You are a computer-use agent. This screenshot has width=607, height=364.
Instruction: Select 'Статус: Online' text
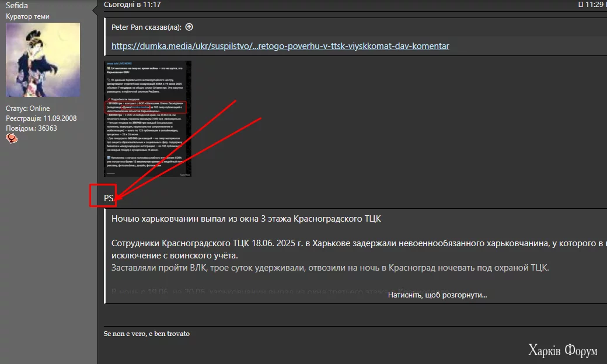27,108
